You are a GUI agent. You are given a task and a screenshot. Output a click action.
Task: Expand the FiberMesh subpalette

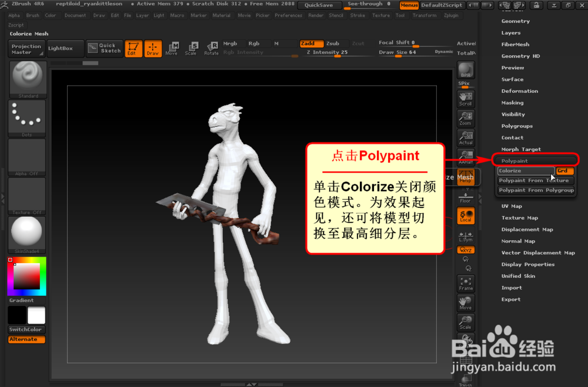click(515, 44)
